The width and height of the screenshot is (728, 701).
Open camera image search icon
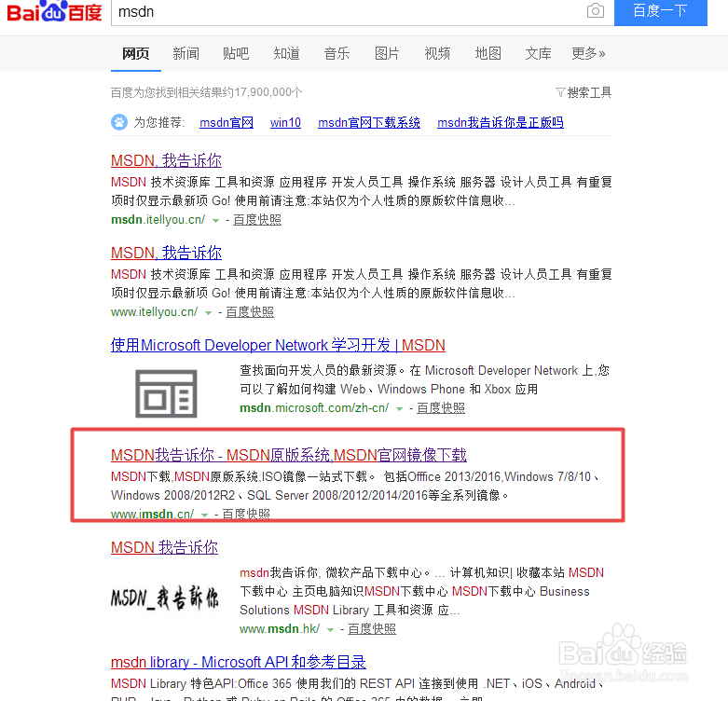tap(596, 10)
